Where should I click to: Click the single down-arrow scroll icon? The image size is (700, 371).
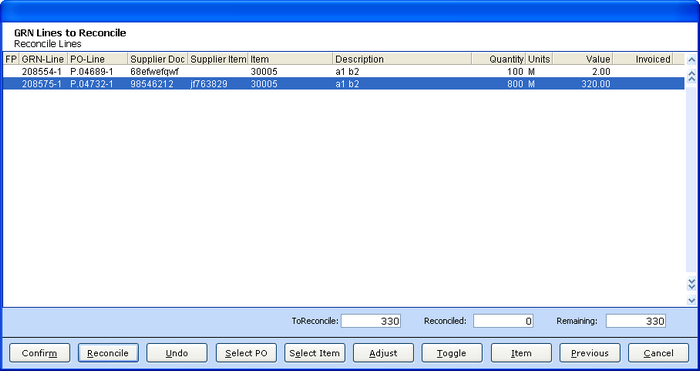[x=692, y=300]
